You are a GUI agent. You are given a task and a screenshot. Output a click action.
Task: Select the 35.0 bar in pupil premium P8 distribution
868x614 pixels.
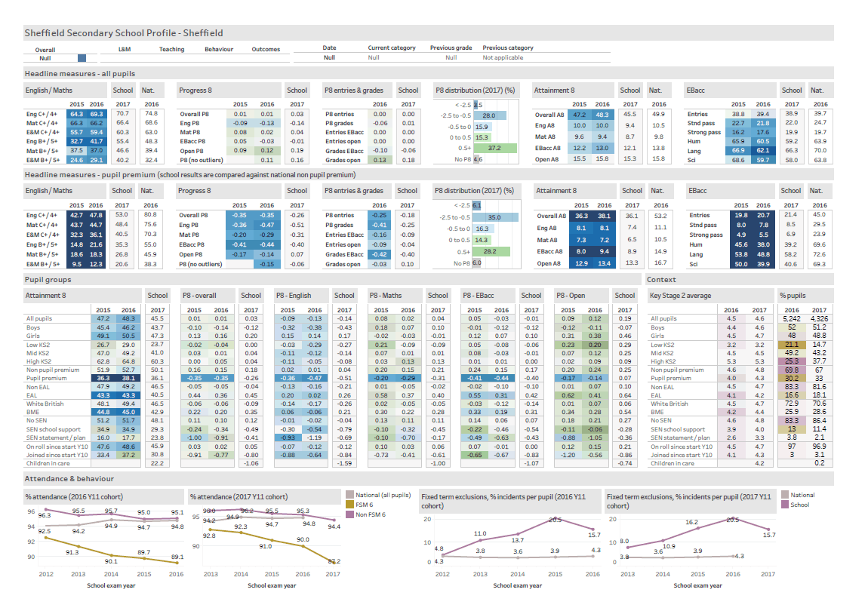point(495,217)
